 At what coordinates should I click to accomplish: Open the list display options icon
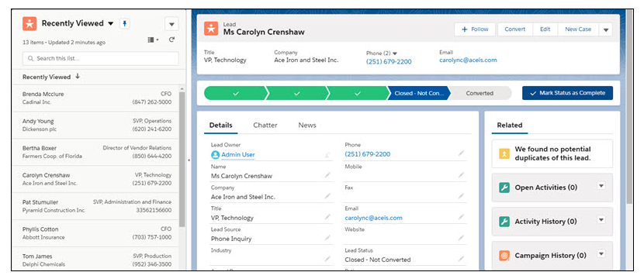[153, 40]
